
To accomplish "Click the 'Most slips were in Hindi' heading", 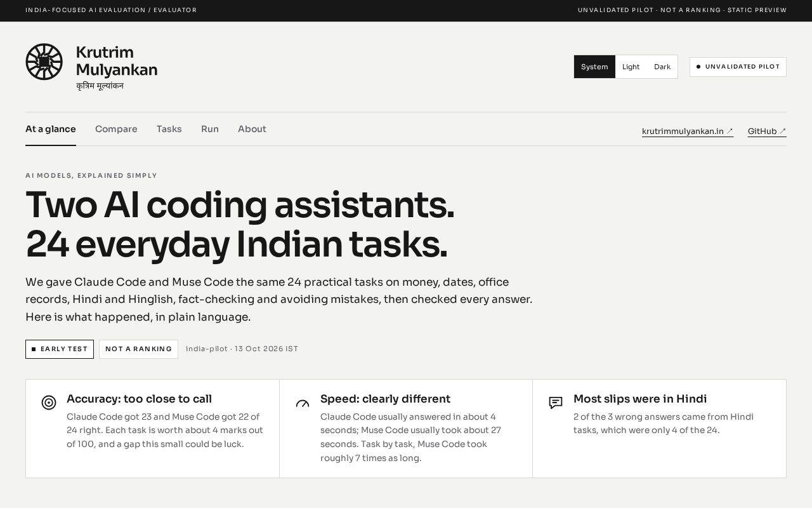I will click(640, 399).
